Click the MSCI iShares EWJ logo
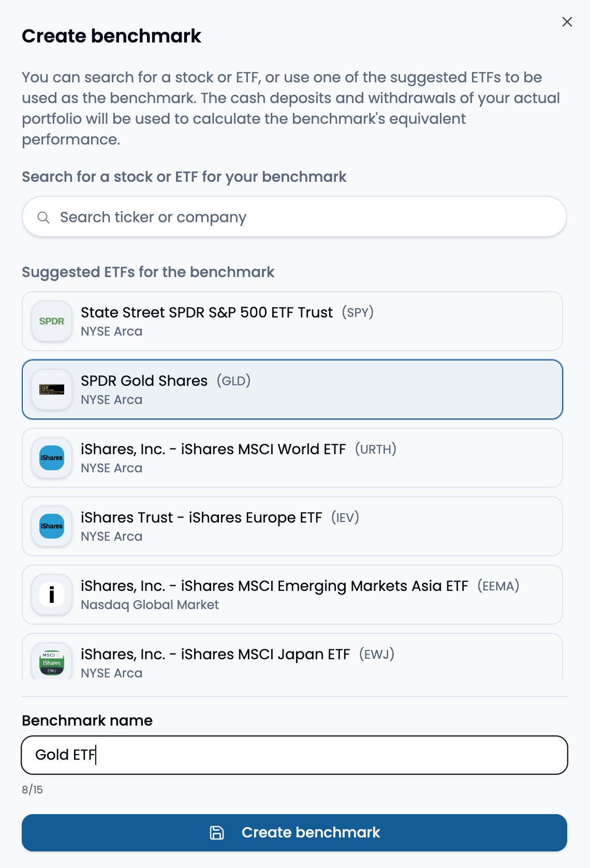Screen dimensions: 590x868 [x=52, y=662]
